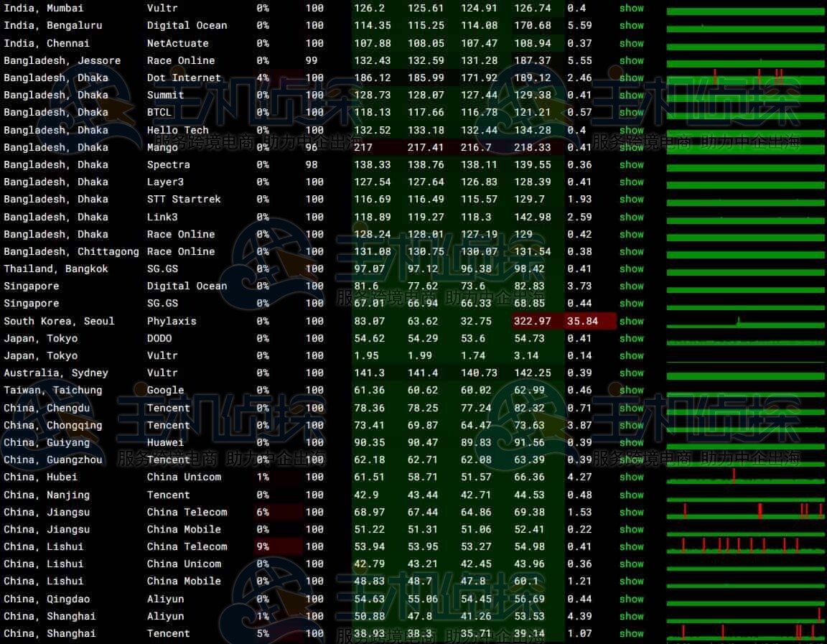827x644 pixels.
Task: Click the 96 received count in Mango row
Action: tap(311, 147)
